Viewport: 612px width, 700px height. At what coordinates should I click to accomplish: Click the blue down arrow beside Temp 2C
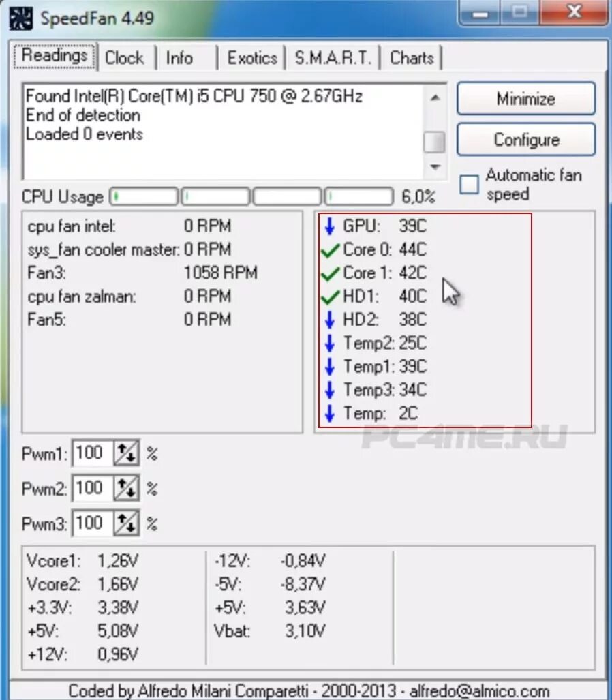(x=329, y=414)
